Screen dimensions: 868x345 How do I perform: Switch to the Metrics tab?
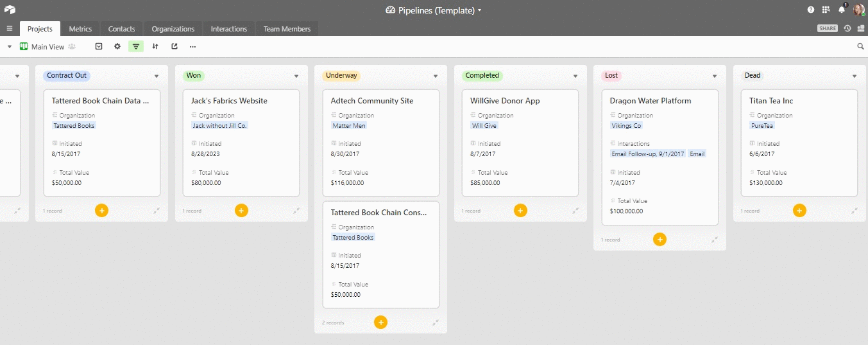pos(80,29)
